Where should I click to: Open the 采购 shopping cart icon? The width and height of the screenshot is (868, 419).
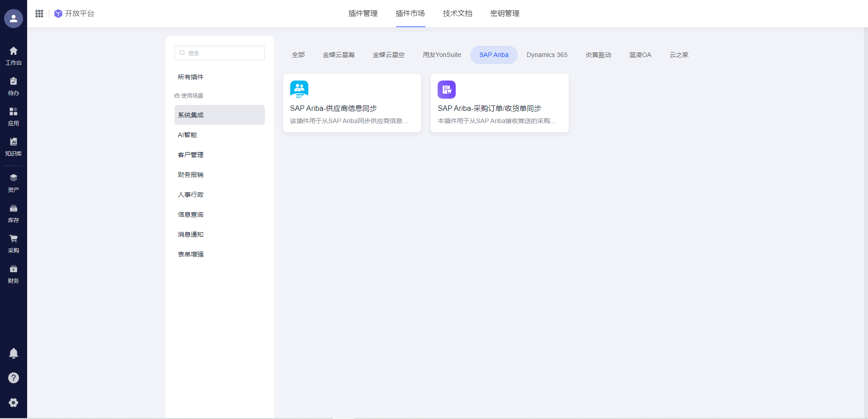click(14, 243)
